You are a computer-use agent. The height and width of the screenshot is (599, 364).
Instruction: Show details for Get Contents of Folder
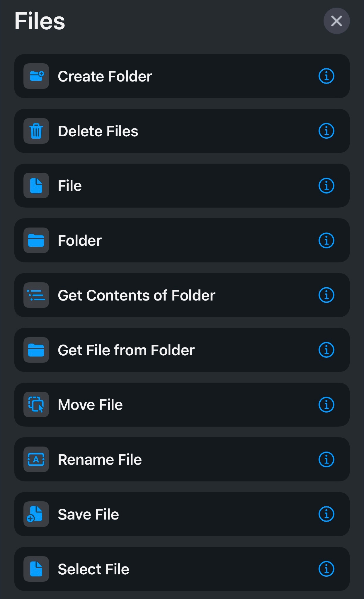[326, 295]
